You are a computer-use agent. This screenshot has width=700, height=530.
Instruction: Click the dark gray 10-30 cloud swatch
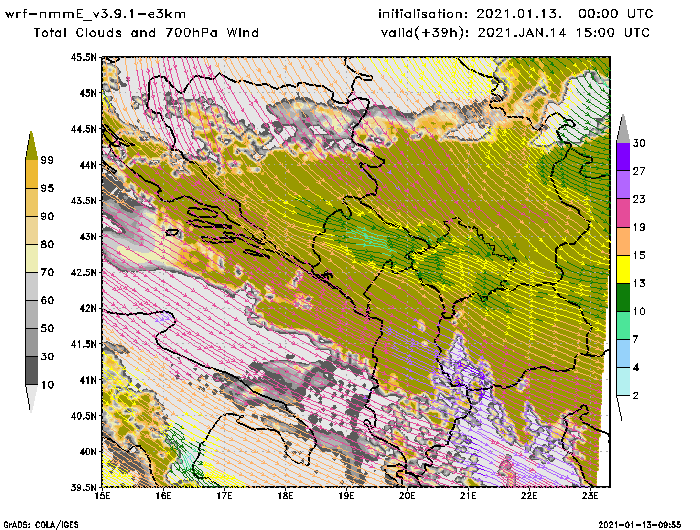(31, 371)
